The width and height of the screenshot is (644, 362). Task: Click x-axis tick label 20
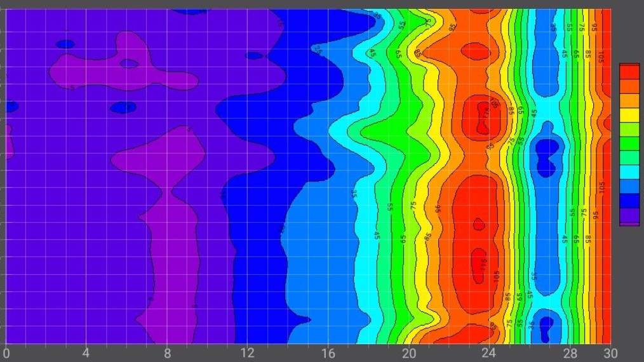tap(408, 353)
